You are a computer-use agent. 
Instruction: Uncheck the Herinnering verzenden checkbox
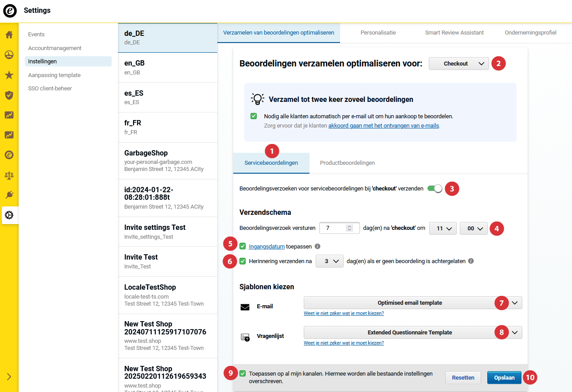point(243,261)
